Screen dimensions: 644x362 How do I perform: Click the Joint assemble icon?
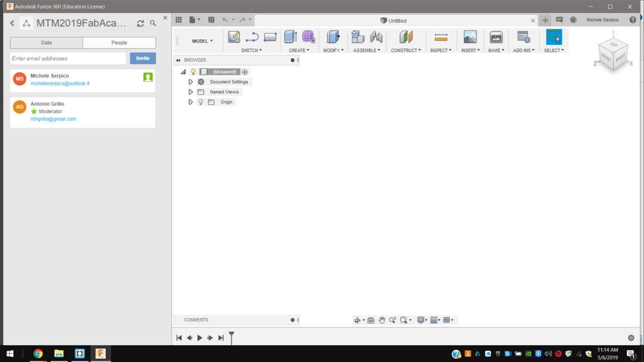[376, 37]
